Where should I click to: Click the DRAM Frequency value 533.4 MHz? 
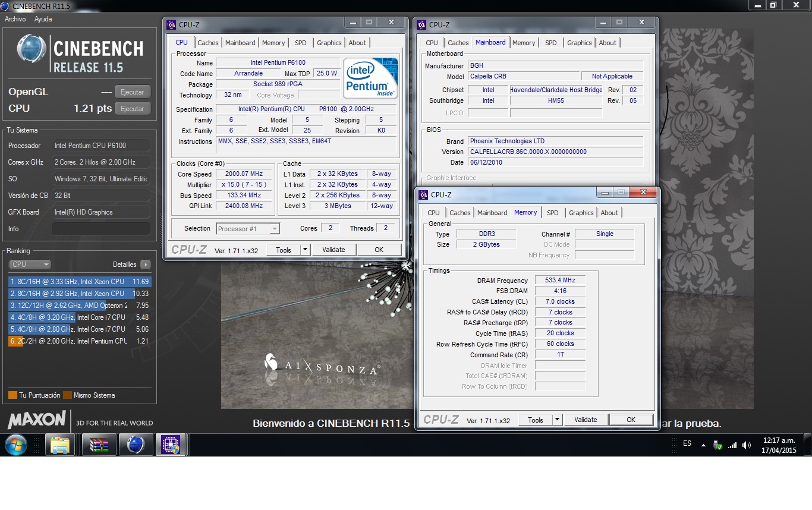[560, 281]
